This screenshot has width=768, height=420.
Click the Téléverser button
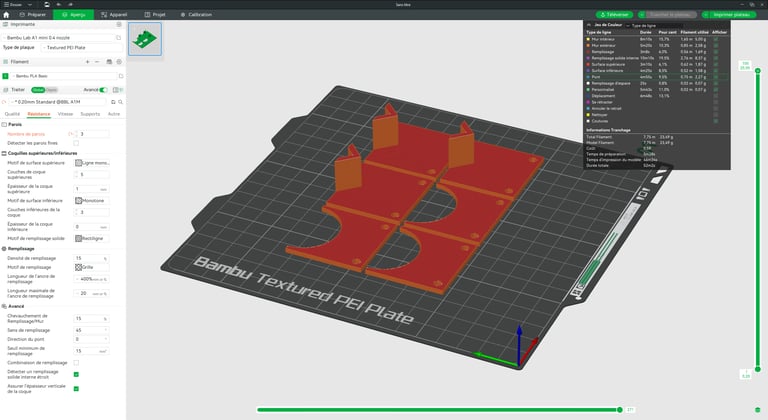[x=615, y=15]
